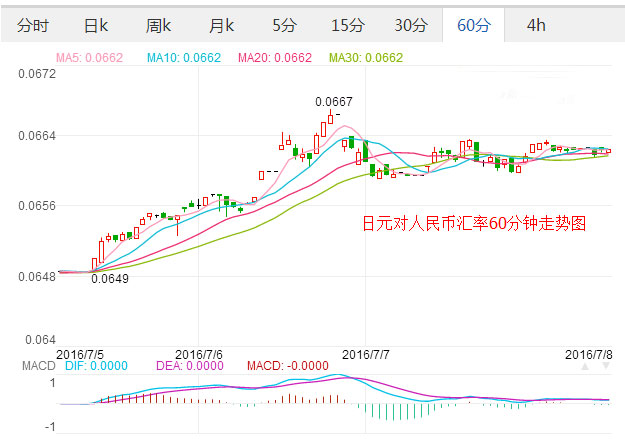Click the 2016/7/8 date label

[589, 354]
